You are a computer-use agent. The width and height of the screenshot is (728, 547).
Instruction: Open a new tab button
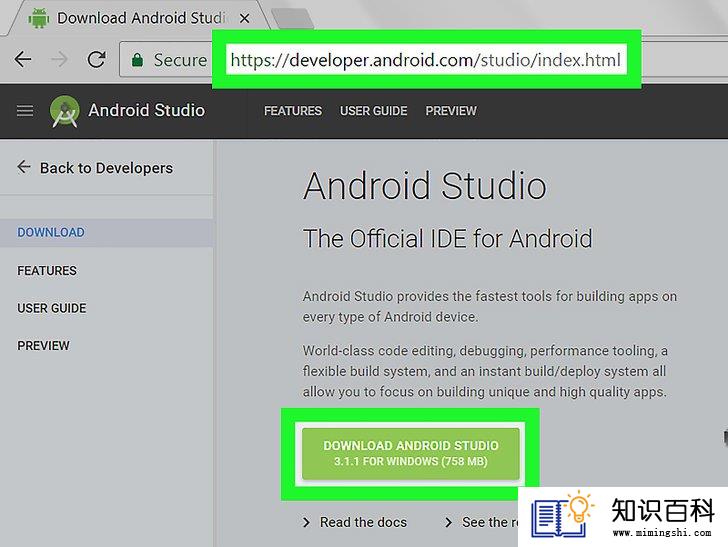click(292, 19)
